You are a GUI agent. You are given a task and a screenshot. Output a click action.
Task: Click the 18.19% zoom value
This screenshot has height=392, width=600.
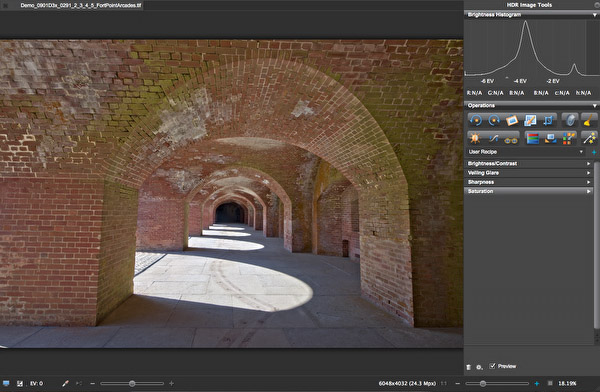(x=567, y=383)
